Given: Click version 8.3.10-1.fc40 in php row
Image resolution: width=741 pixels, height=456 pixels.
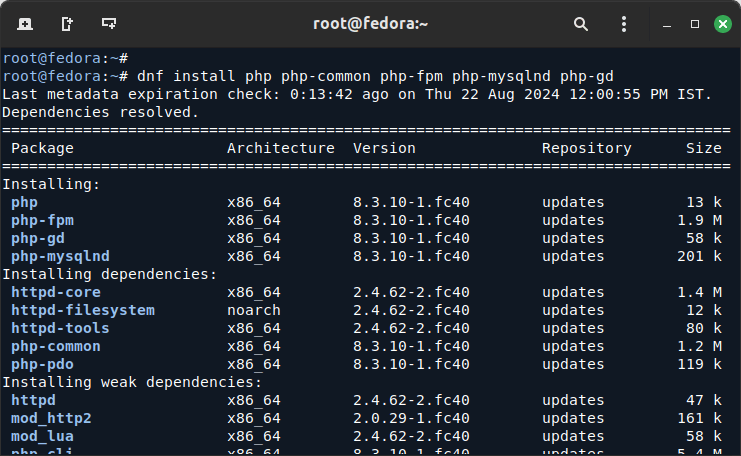Looking at the screenshot, I should coord(411,202).
